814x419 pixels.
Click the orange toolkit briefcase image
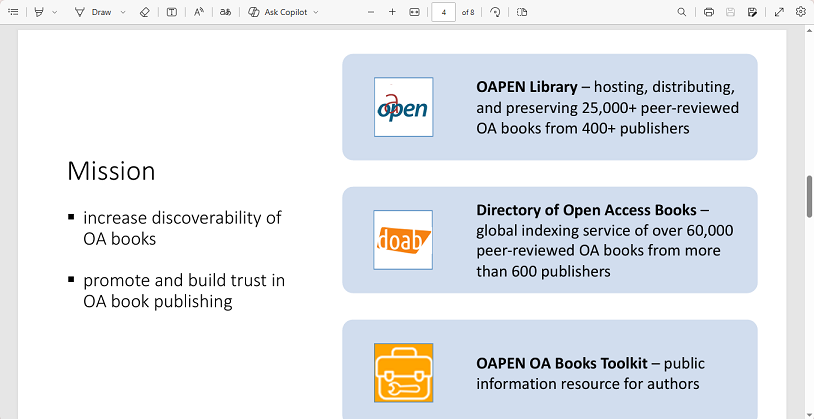403,373
